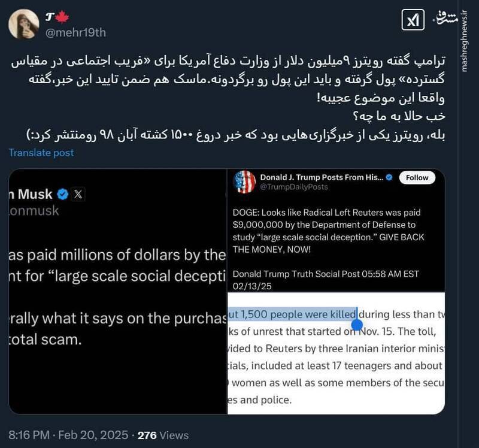Open the tweet author's profile avatar

click(24, 23)
